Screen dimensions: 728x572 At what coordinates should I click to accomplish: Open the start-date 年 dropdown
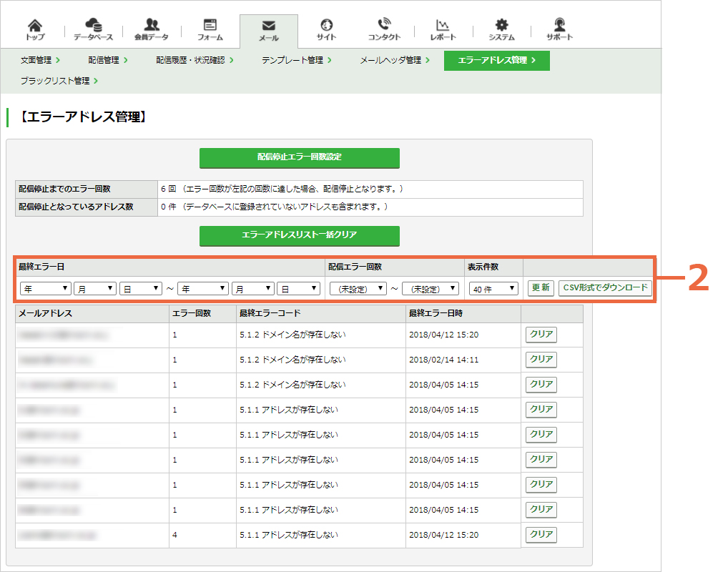click(46, 289)
